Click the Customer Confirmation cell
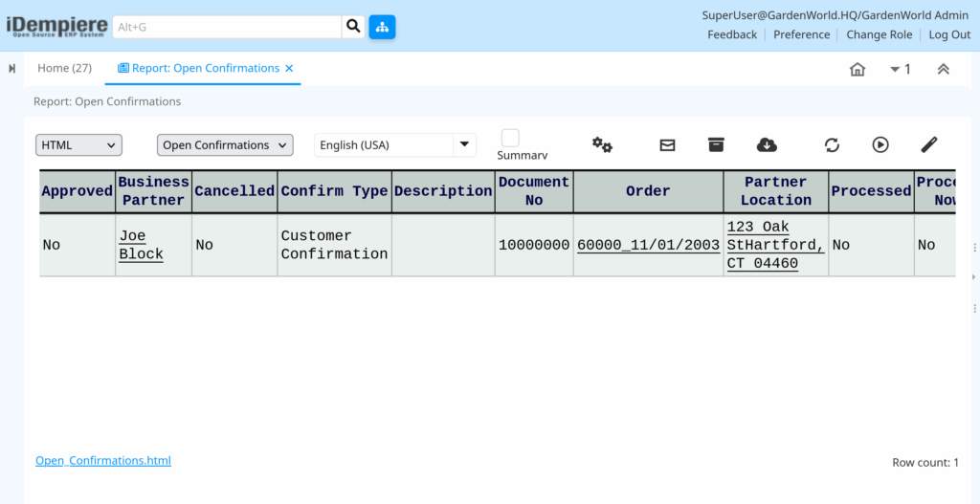The width and height of the screenshot is (980, 504). click(x=334, y=245)
